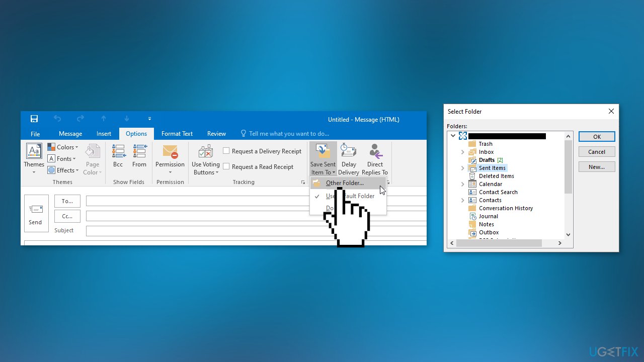The image size is (644, 362).
Task: Open Delay Delivery options
Action: coord(349,158)
